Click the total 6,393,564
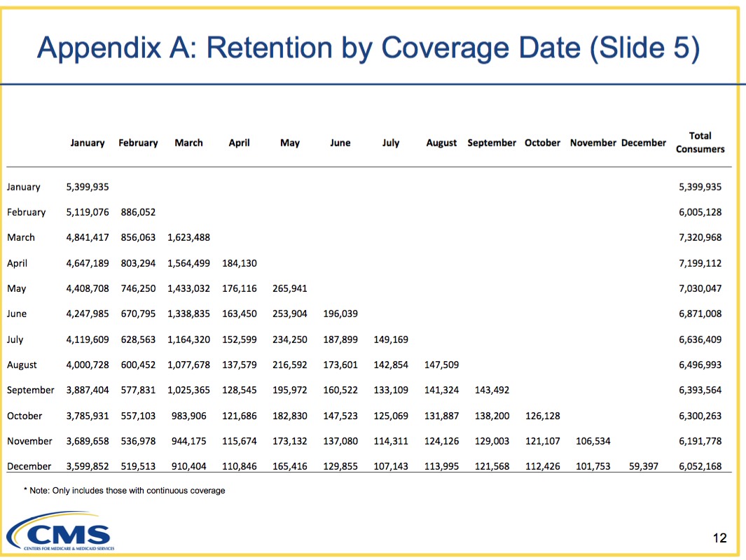Screen dimensions: 746x560 (700, 391)
